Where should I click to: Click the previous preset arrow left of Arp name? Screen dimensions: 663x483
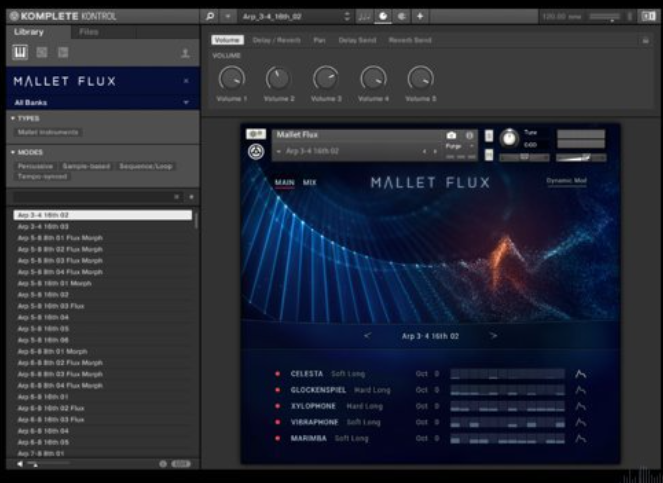tap(368, 336)
